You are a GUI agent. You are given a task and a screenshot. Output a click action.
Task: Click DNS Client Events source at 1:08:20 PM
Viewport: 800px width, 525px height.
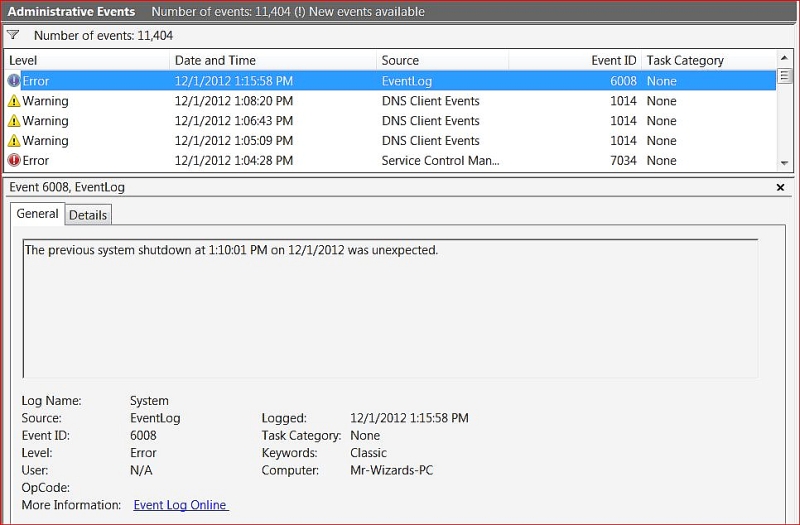[431, 101]
